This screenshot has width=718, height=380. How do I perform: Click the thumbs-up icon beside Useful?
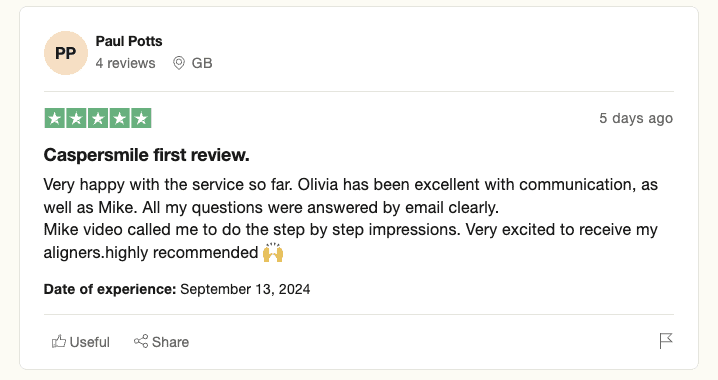[59, 341]
